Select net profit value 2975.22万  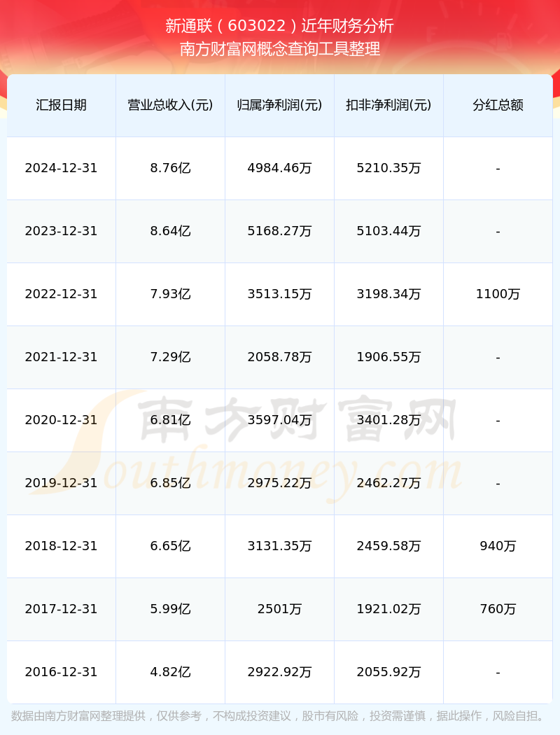pos(279,483)
